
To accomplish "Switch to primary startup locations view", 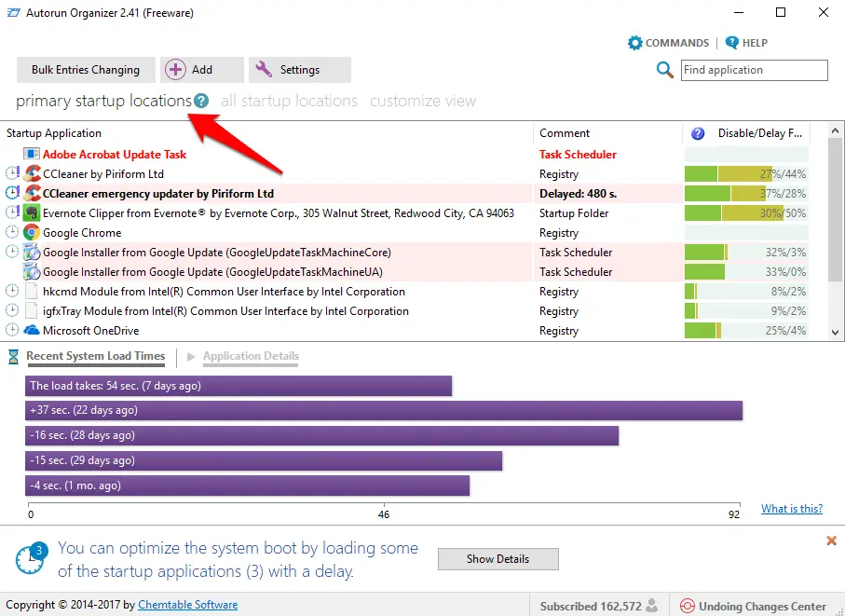I will tap(104, 101).
